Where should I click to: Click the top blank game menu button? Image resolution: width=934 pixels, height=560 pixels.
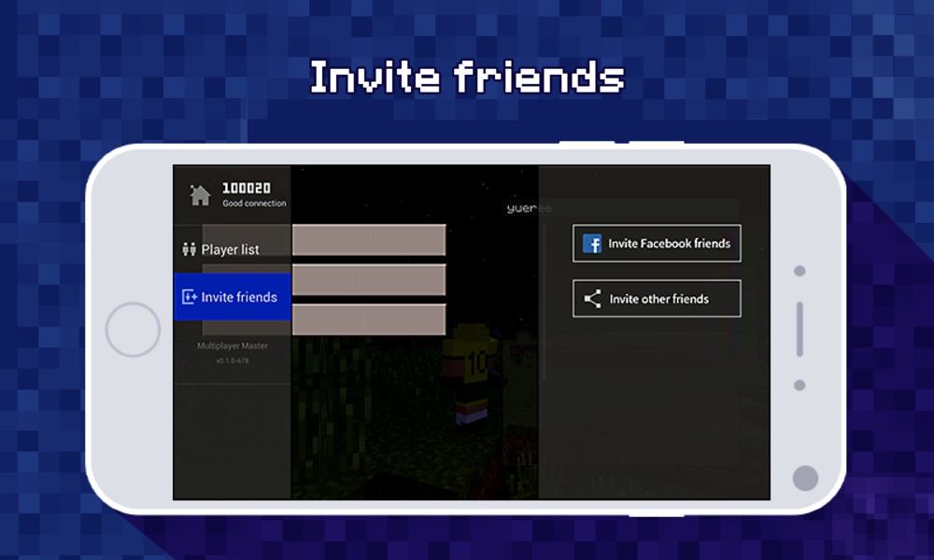click(369, 241)
